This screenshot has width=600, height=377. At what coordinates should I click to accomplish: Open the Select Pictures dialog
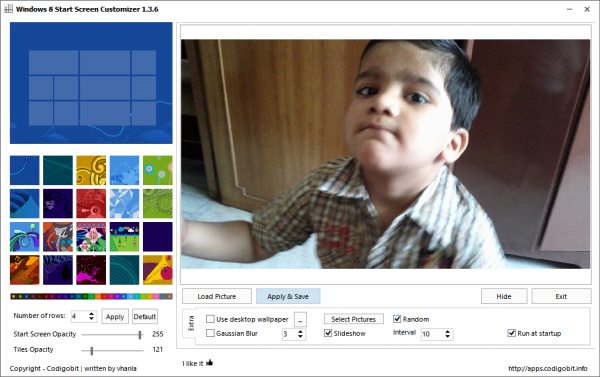point(354,319)
